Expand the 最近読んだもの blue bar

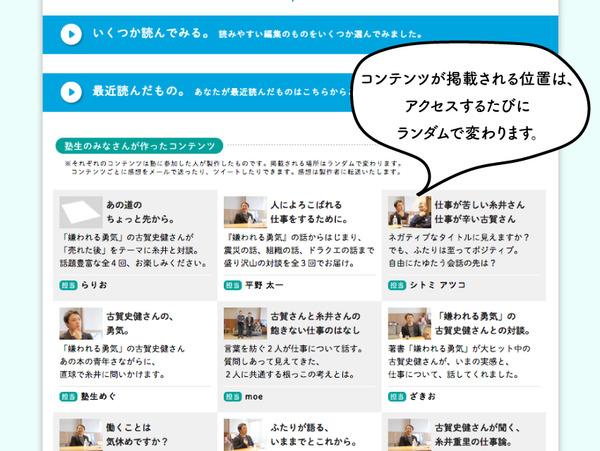[200, 92]
